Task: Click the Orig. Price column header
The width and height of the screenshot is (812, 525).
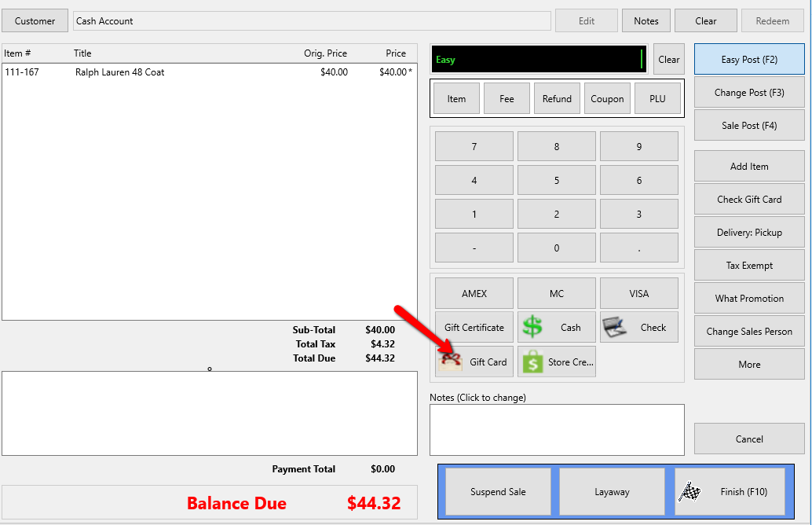Action: 325,53
